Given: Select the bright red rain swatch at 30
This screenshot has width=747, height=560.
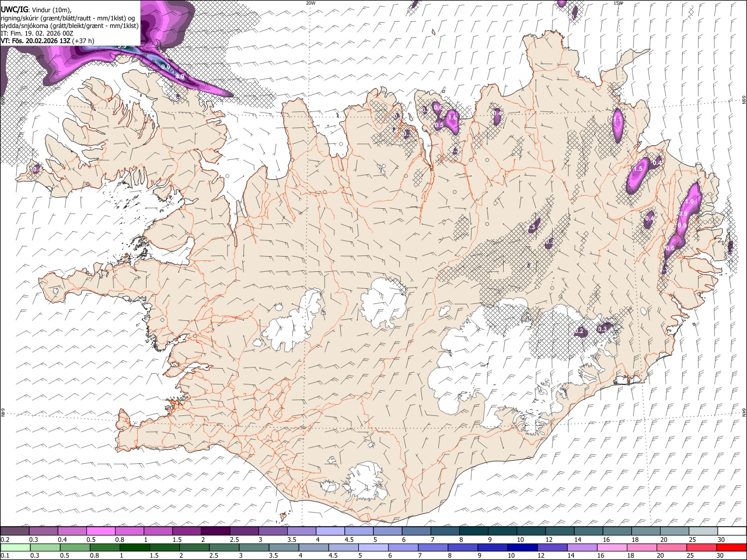Looking at the screenshot, I should [x=732, y=547].
